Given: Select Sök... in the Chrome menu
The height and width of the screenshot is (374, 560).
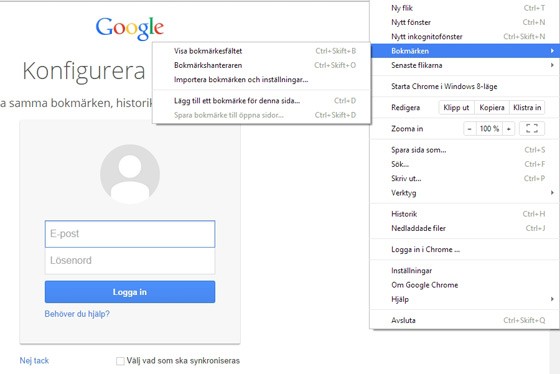Looking at the screenshot, I should 464,164.
